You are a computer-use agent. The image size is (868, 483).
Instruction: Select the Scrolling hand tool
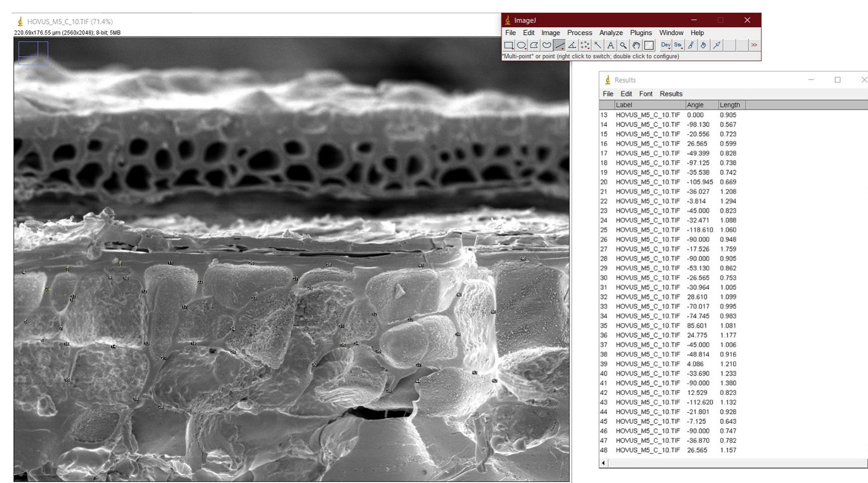pyautogui.click(x=636, y=45)
